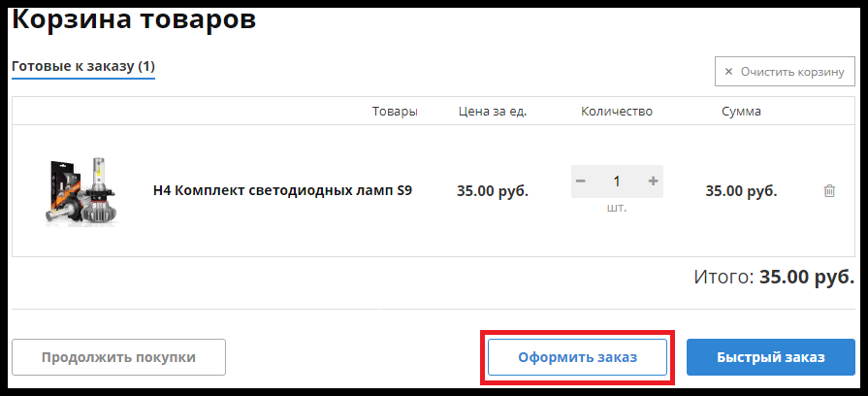Viewport: 868px width, 396px height.
Task: Click the unit price 35.00 руб. in the row
Action: pyautogui.click(x=493, y=191)
